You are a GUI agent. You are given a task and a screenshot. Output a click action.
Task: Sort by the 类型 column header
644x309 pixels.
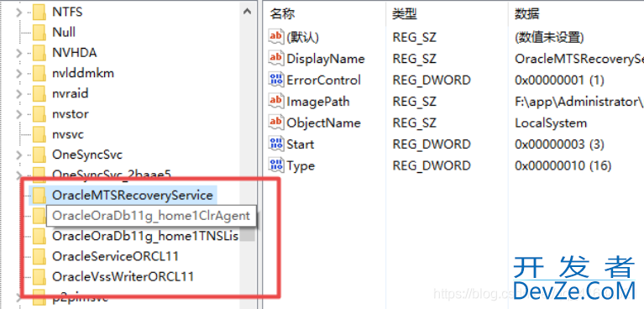click(405, 14)
